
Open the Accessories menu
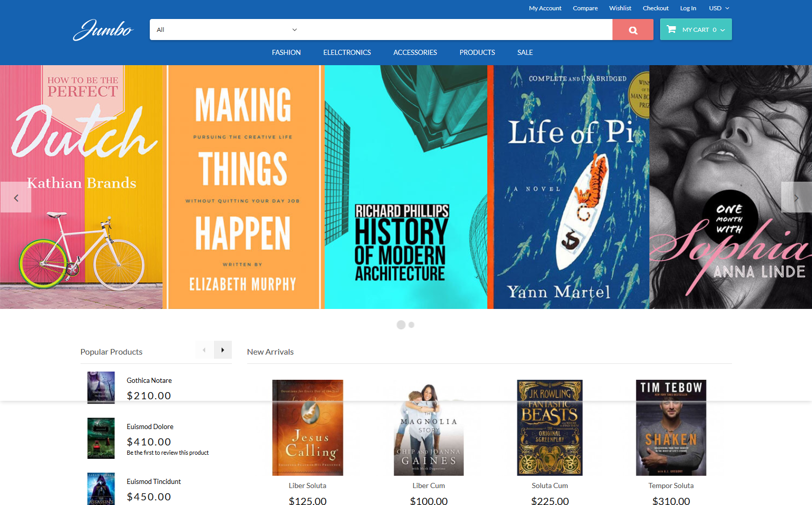[x=415, y=52]
